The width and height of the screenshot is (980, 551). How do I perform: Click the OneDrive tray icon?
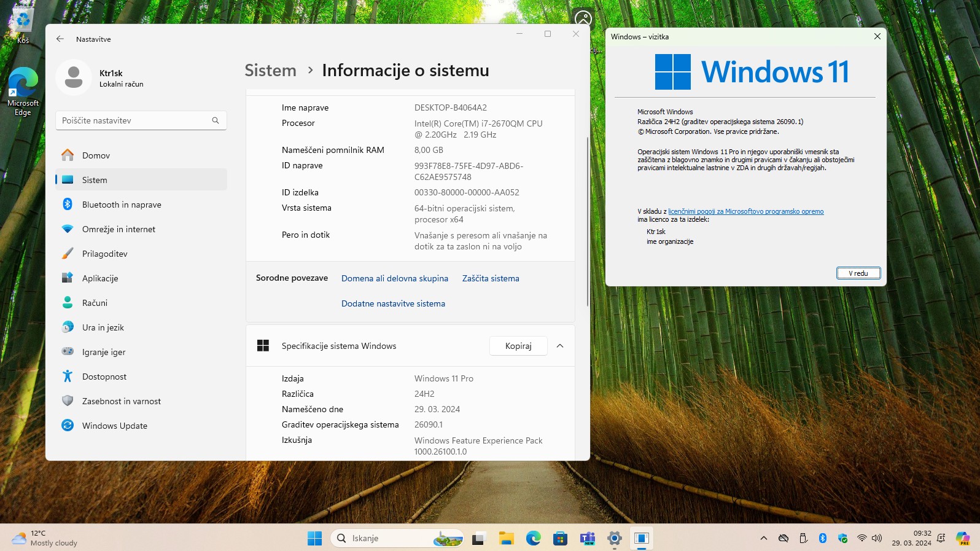[784, 538]
